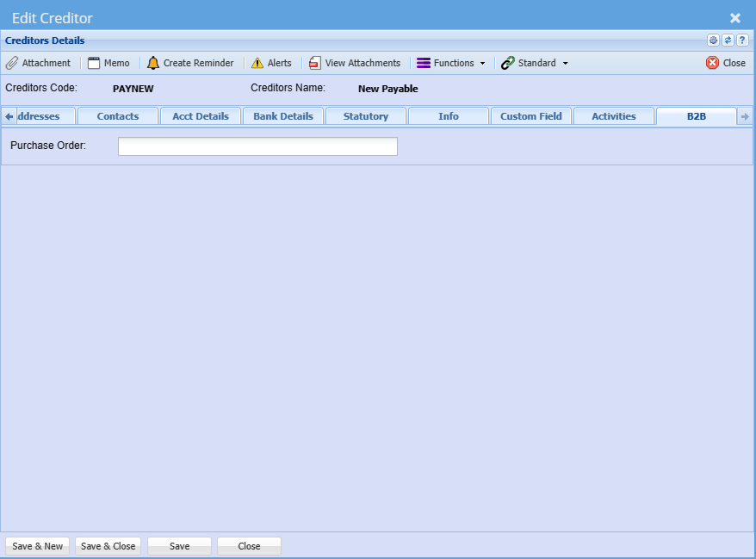Click the Purchase Order input field
Viewport: 756px width, 559px height.
pyautogui.click(x=257, y=146)
